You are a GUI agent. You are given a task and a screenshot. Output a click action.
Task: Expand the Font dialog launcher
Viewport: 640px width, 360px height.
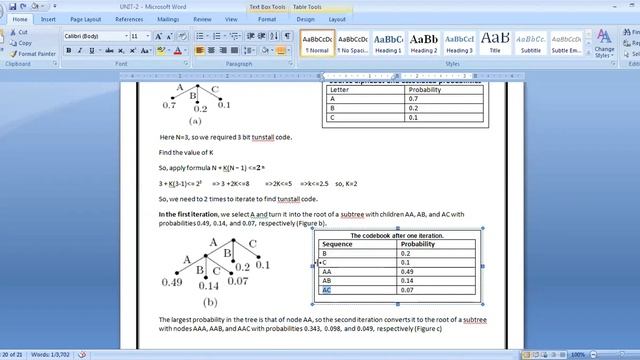tap(186, 64)
